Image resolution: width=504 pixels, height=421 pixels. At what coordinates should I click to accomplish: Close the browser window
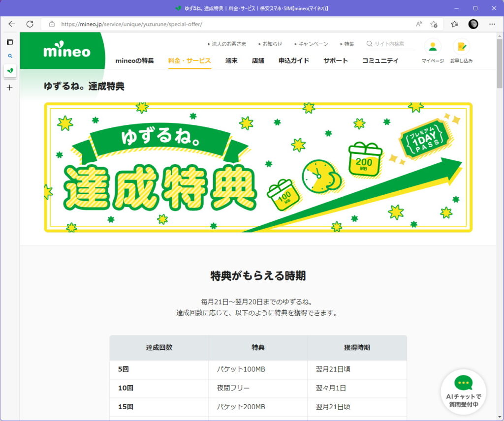click(494, 8)
